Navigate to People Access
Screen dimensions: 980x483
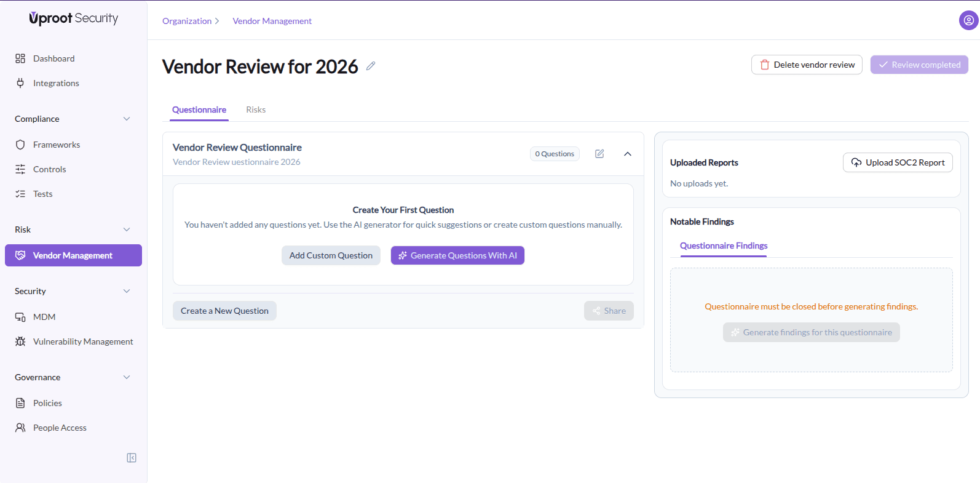(60, 428)
